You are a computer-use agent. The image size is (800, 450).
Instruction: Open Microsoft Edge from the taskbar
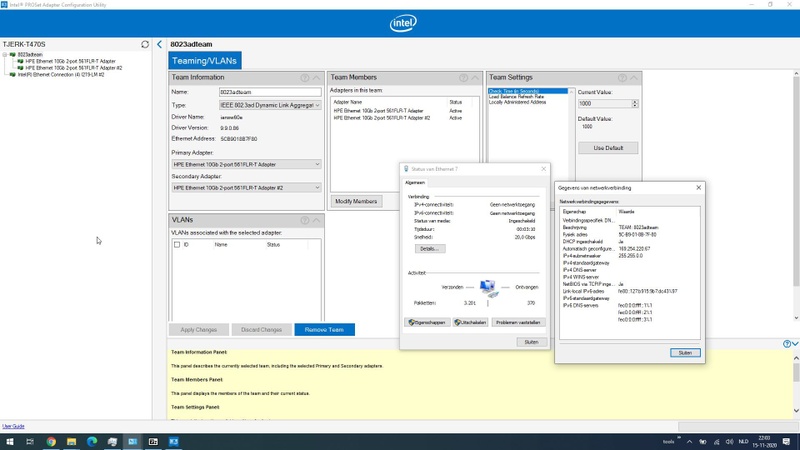point(92,442)
